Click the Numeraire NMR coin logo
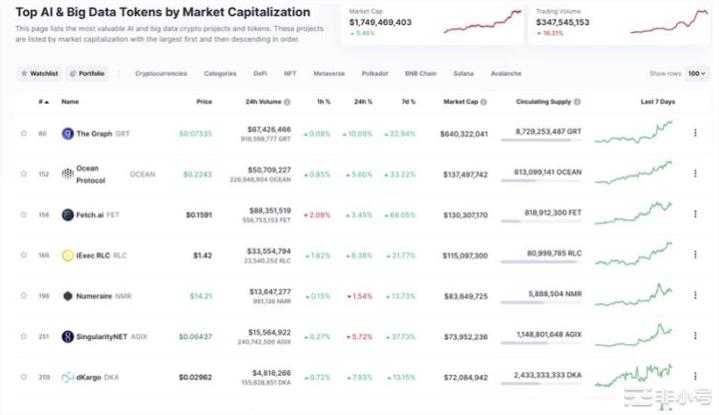This screenshot has width=719, height=415. (68, 296)
